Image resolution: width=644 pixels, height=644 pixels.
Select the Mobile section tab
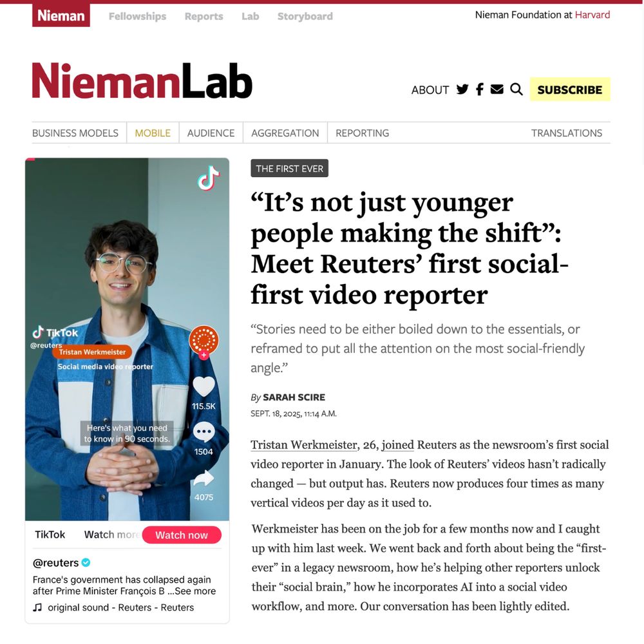[153, 133]
